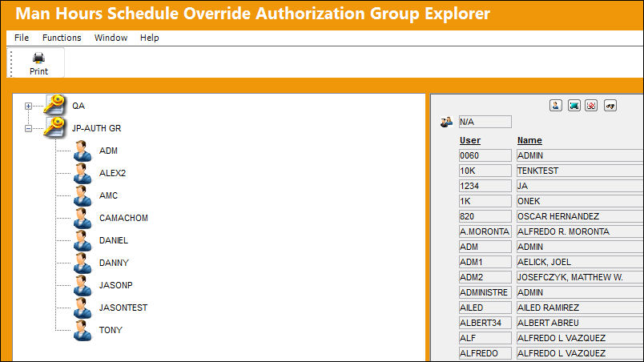
Task: Click the user icon beside DANNY
Action: coord(83,263)
